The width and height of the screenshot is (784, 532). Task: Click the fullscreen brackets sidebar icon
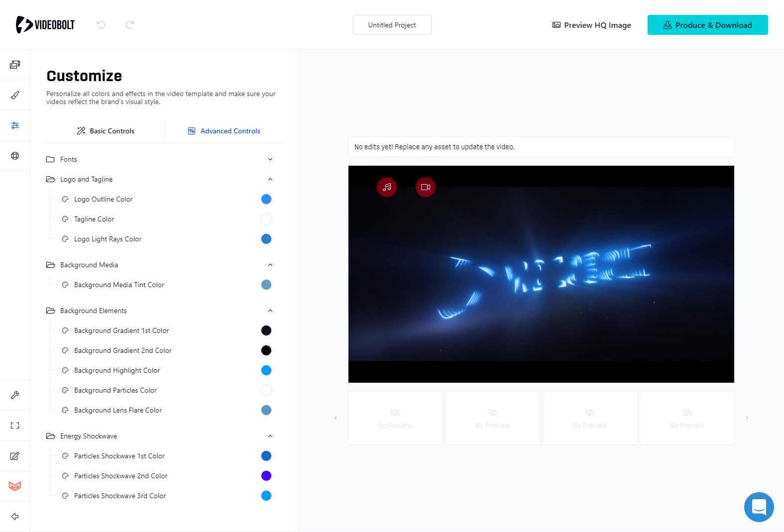[x=15, y=426]
